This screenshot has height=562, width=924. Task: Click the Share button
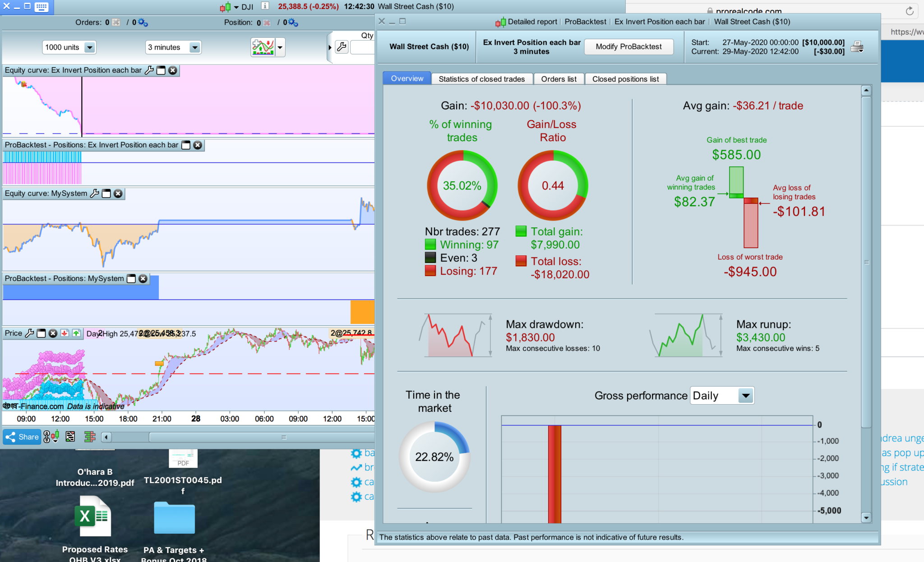[22, 437]
